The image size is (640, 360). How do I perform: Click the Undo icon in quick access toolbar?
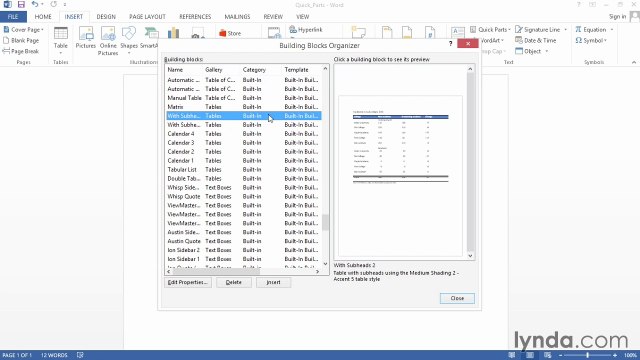point(35,4)
